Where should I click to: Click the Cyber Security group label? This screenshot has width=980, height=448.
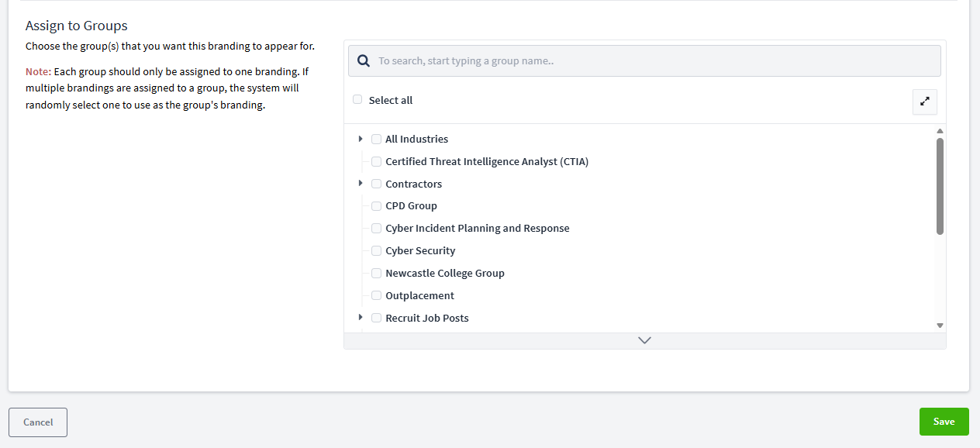pos(420,251)
